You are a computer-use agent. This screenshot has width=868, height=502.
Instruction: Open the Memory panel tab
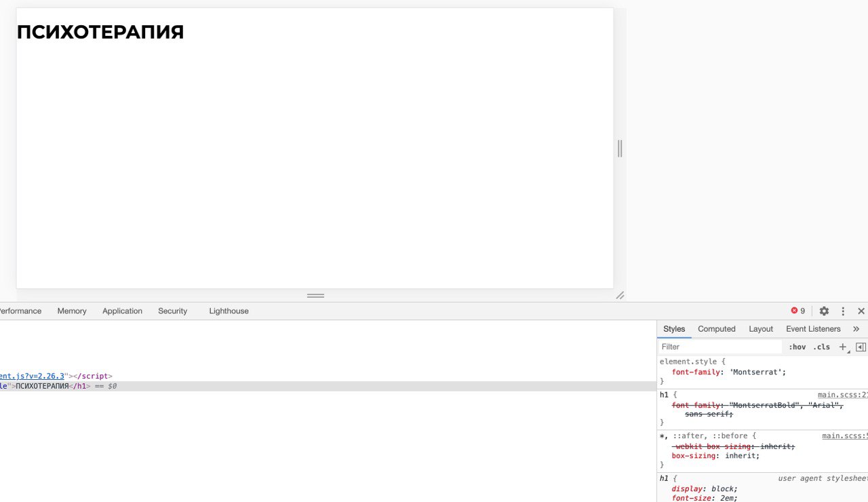(72, 311)
